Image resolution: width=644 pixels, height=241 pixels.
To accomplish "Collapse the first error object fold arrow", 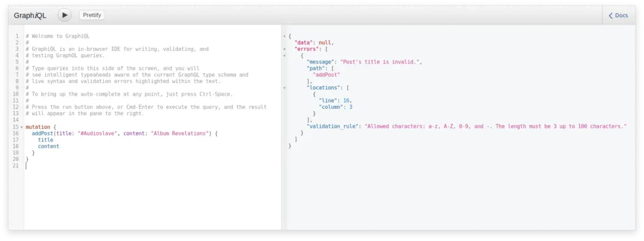I will coord(284,55).
